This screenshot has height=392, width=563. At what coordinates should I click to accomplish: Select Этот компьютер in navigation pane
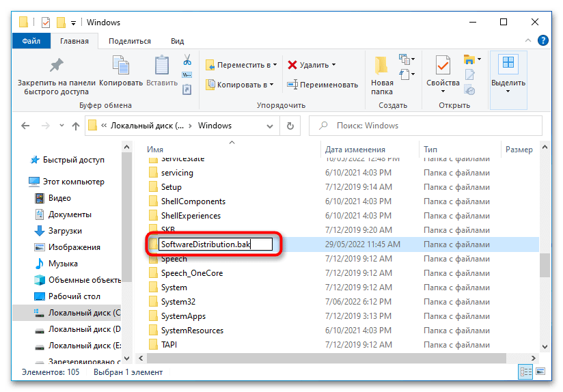click(67, 182)
